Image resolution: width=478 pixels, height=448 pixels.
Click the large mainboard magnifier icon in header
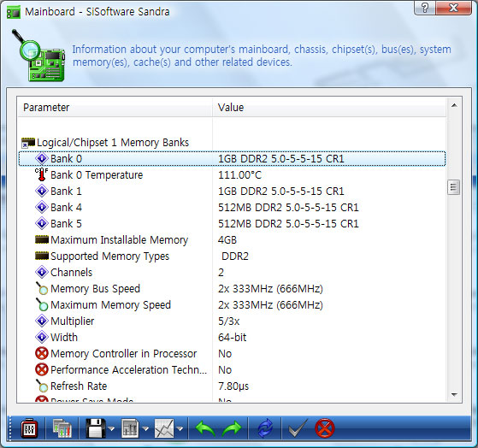(38, 56)
